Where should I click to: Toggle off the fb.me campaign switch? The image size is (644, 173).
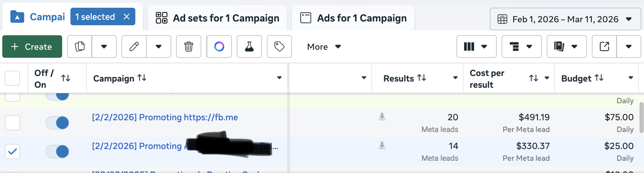point(57,123)
